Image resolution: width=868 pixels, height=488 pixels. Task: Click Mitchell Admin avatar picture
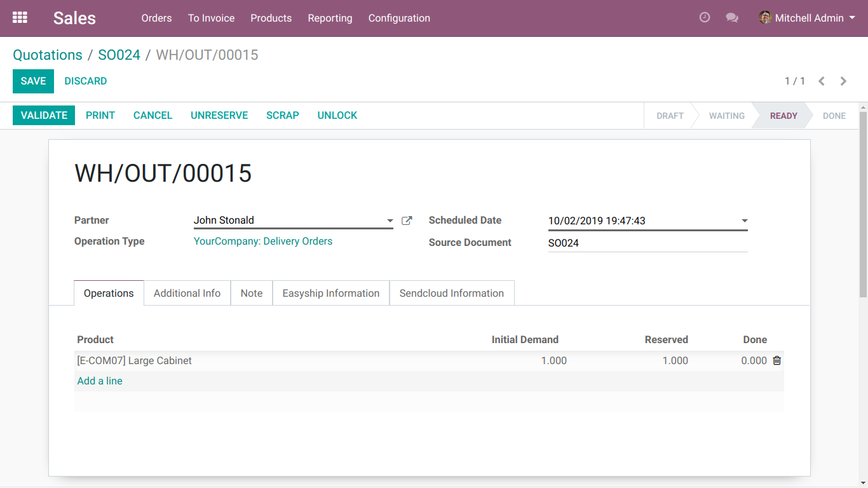tap(765, 18)
